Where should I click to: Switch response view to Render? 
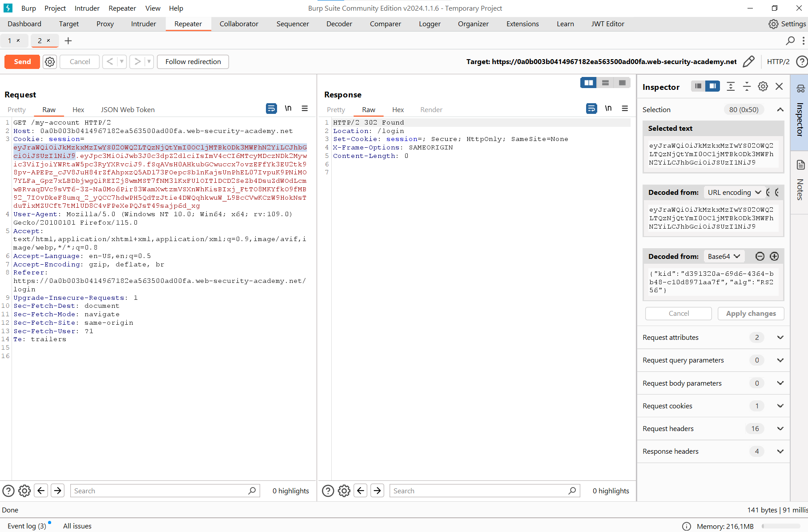click(431, 110)
